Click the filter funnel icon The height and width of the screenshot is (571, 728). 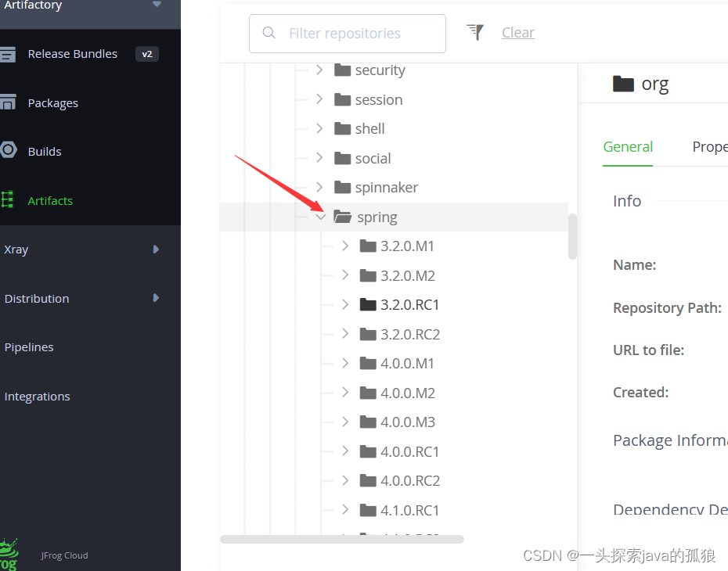point(475,32)
